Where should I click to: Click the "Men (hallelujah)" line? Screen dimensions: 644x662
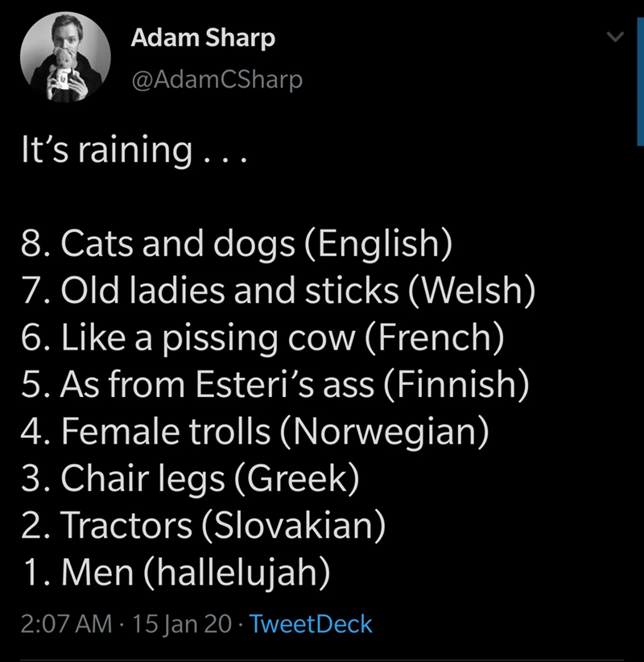point(175,574)
